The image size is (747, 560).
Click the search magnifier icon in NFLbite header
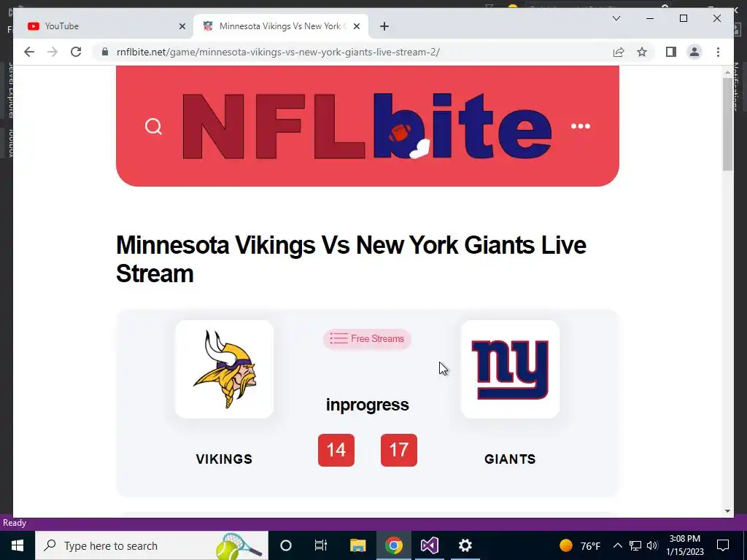(x=153, y=127)
